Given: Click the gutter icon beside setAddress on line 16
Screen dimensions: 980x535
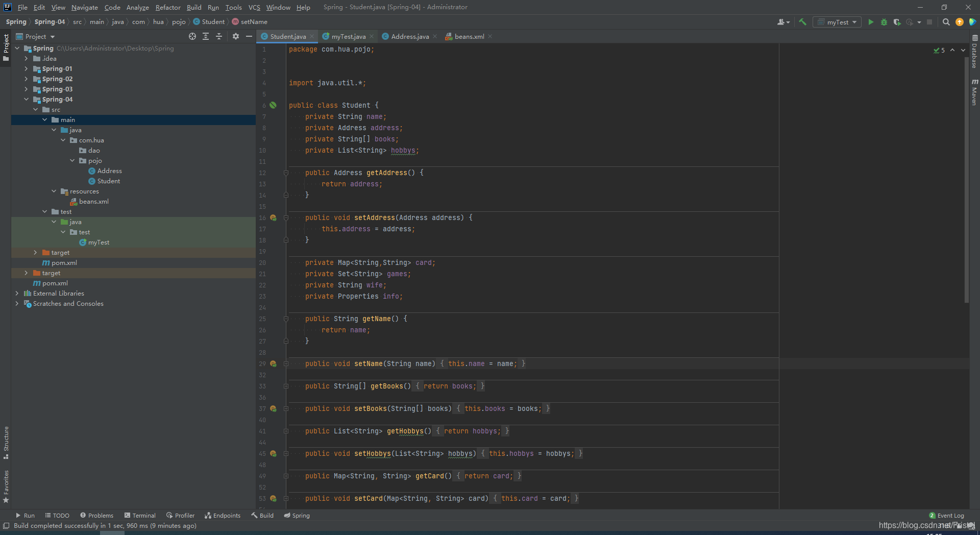Looking at the screenshot, I should point(273,218).
